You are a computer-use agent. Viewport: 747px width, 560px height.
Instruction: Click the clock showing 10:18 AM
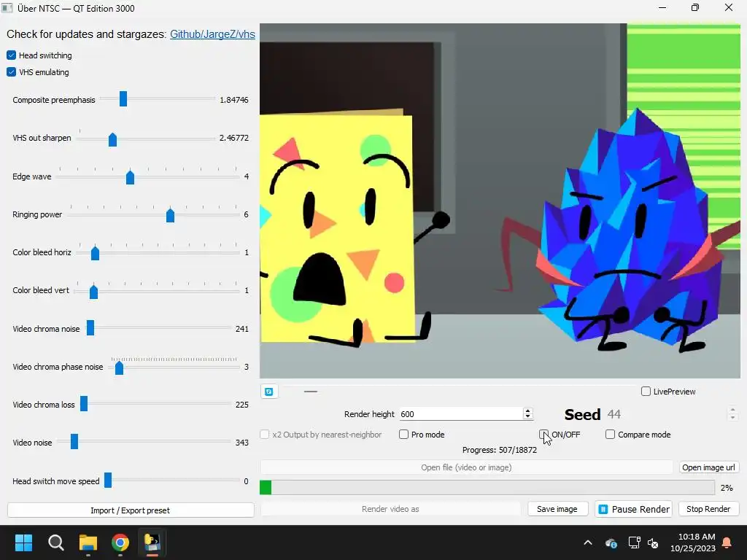(697, 537)
